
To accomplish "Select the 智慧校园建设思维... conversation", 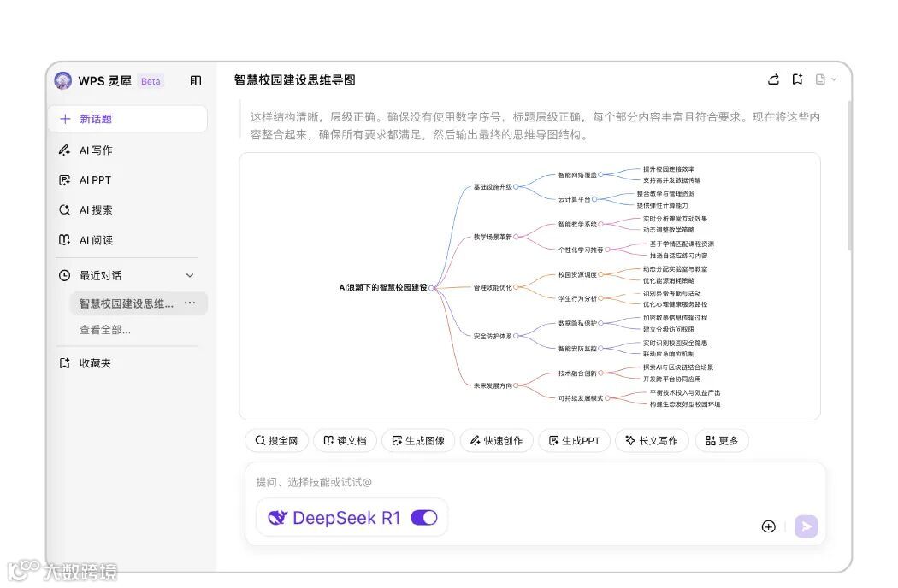I will (x=138, y=303).
